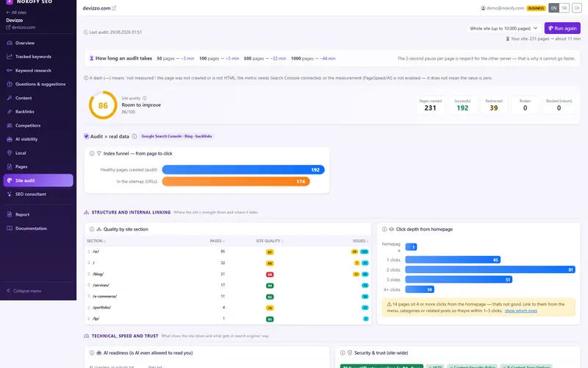The width and height of the screenshot is (588, 368).
Task: Click the AI visibility robot icon
Action: pyautogui.click(x=10, y=139)
